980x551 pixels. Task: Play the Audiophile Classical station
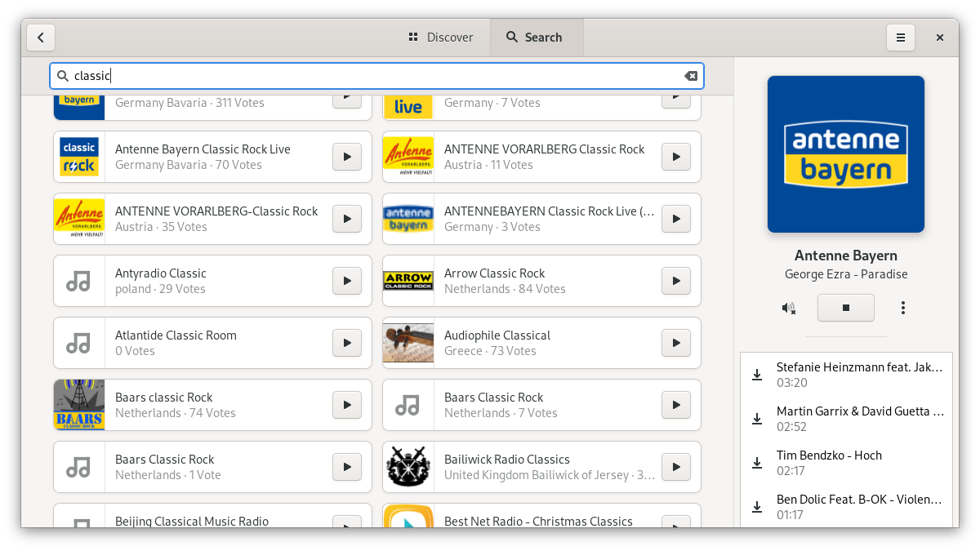pos(676,343)
